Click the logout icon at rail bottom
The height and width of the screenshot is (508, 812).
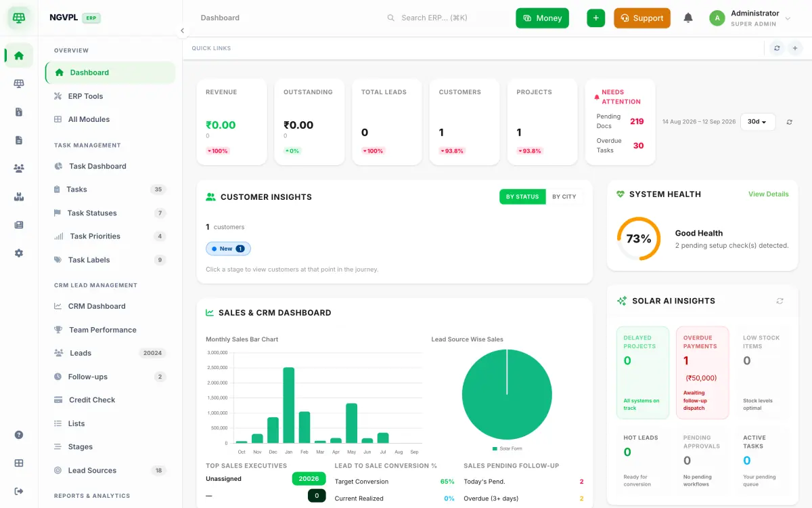[19, 491]
